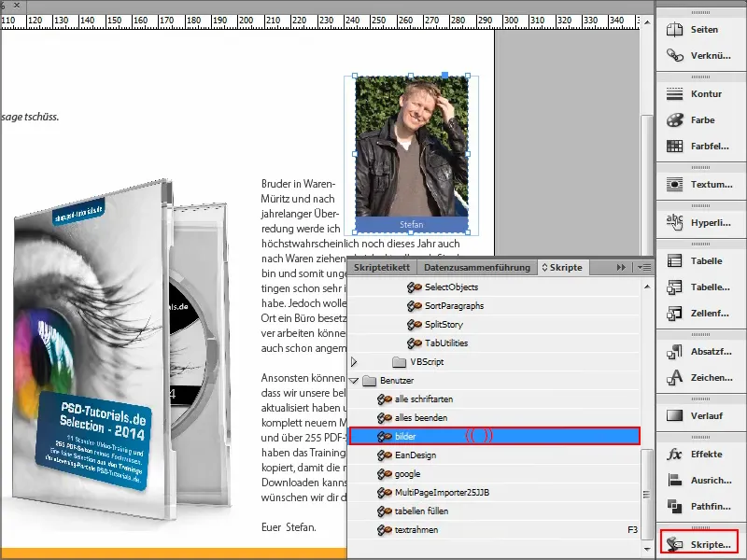Open the Hyperlinks panel icon

(674, 222)
